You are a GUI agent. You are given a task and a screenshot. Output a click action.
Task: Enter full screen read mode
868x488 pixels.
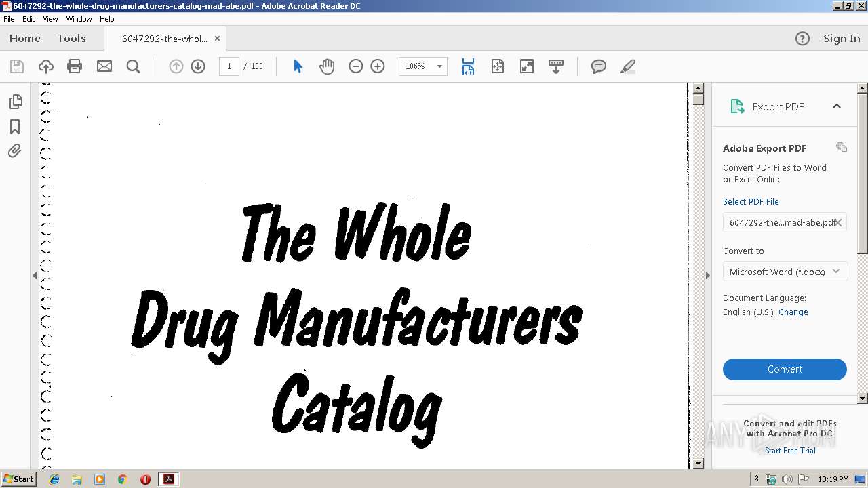click(527, 66)
